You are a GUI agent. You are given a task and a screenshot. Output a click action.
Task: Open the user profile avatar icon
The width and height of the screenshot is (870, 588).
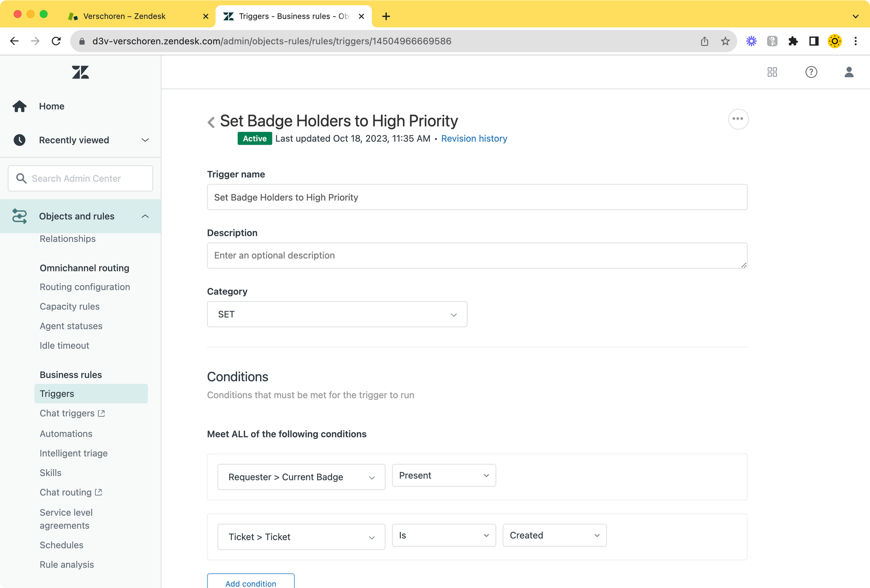[x=849, y=72]
